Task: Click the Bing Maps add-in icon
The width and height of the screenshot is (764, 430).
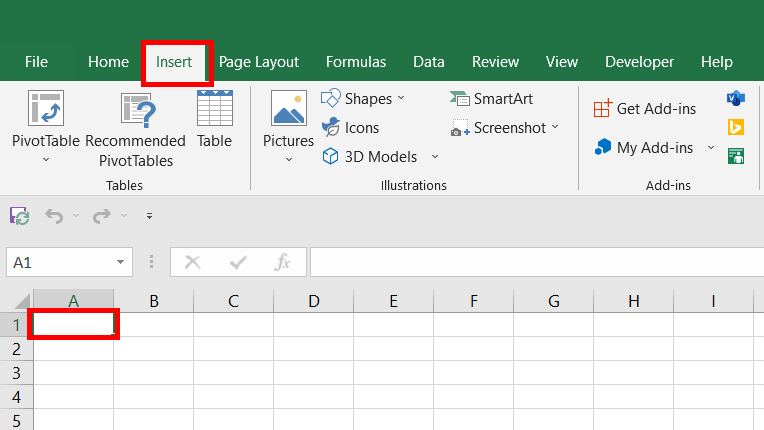Action: pyautogui.click(x=735, y=127)
